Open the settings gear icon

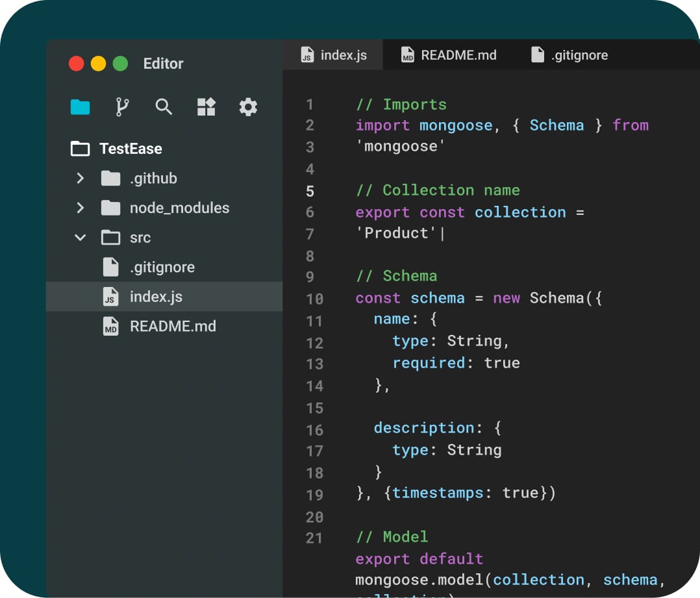(x=248, y=107)
